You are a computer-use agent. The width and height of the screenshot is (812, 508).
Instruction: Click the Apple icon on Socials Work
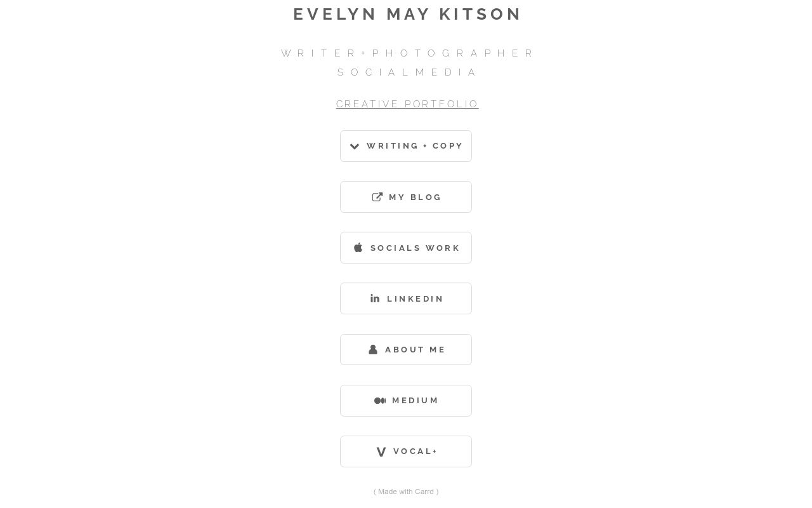[358, 248]
